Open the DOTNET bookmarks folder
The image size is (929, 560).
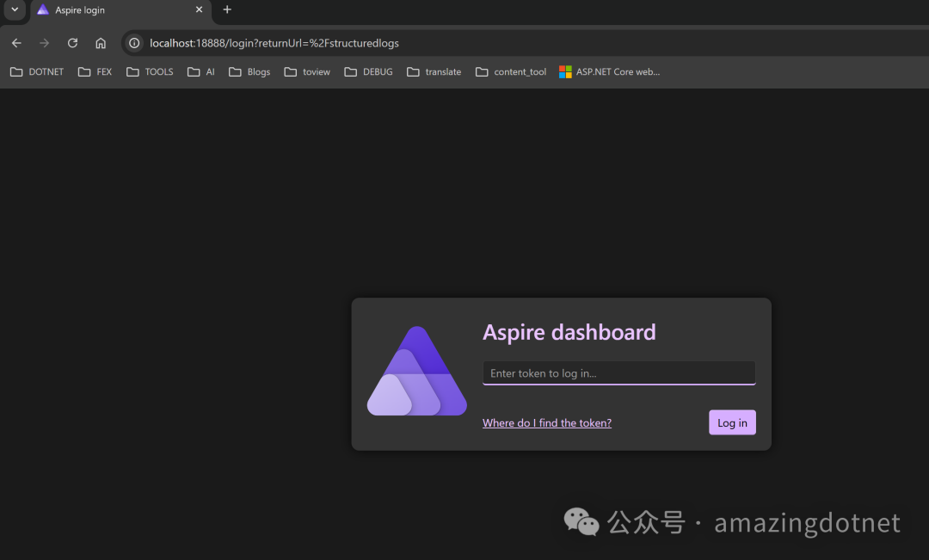pyautogui.click(x=37, y=71)
